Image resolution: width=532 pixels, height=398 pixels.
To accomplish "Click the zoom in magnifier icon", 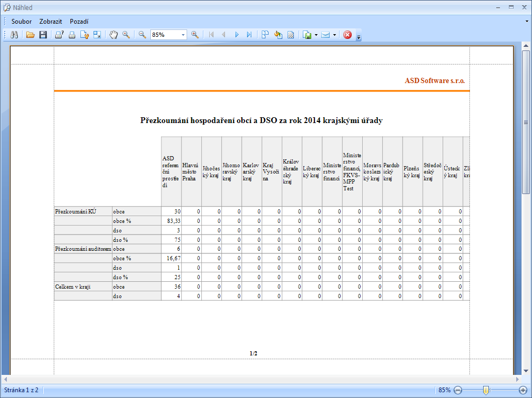I will point(195,35).
